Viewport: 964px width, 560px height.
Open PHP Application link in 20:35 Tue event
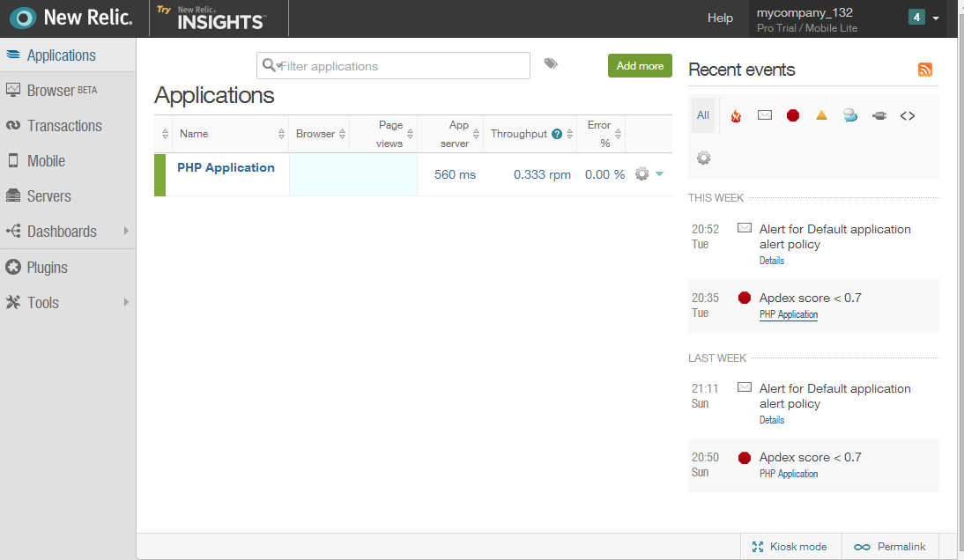[789, 314]
